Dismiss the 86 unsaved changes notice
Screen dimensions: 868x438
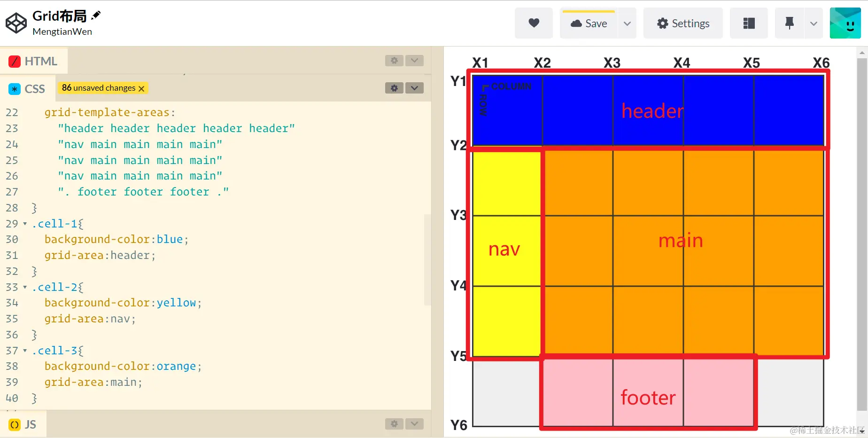(x=141, y=88)
